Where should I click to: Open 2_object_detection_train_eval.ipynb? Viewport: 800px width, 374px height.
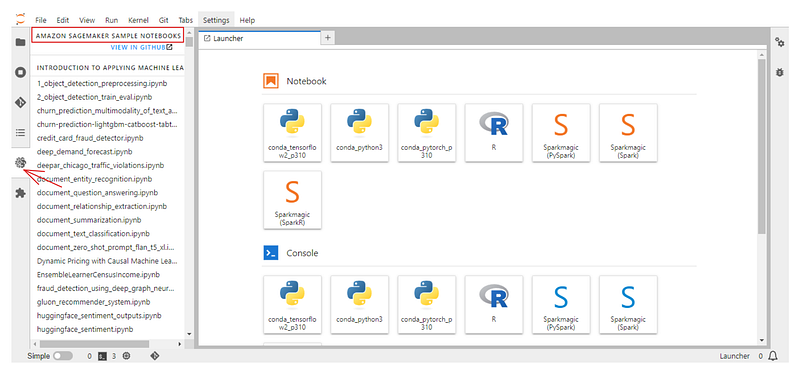tap(94, 97)
